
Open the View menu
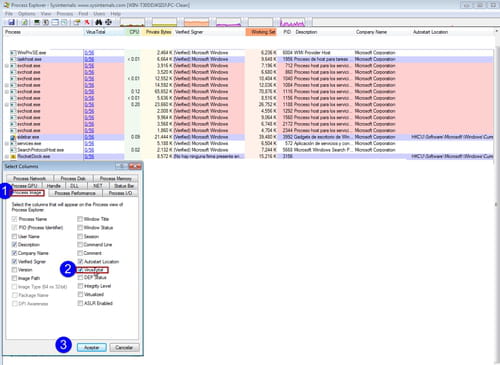click(46, 14)
